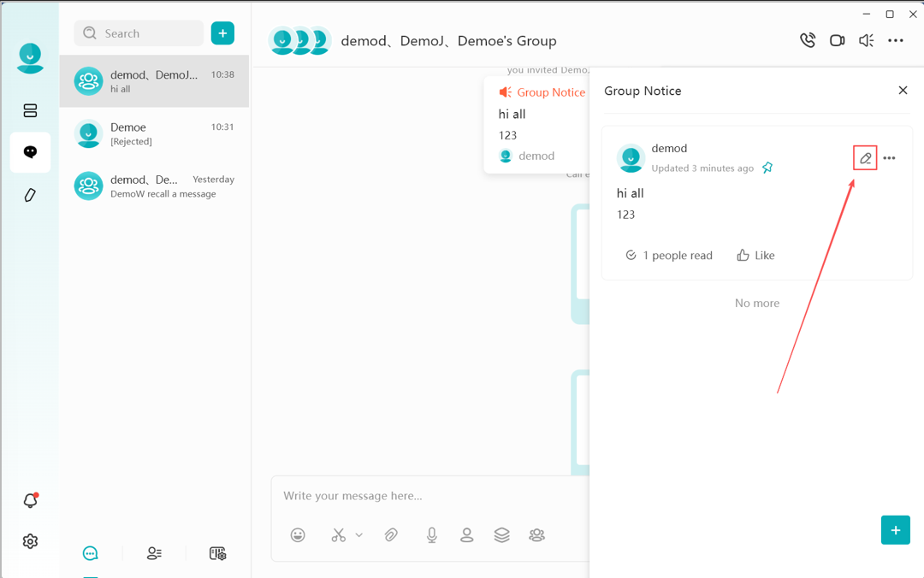Open the chat header more options menu

pyautogui.click(x=895, y=40)
